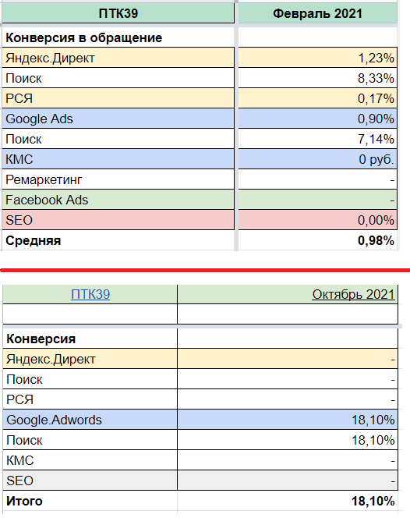Select the SEO 0,00% pink cell
This screenshot has width=410, height=532.
[318, 220]
